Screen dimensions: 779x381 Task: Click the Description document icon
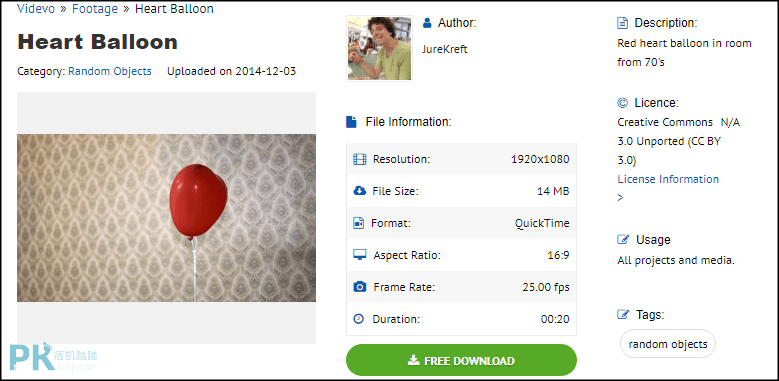coord(622,23)
